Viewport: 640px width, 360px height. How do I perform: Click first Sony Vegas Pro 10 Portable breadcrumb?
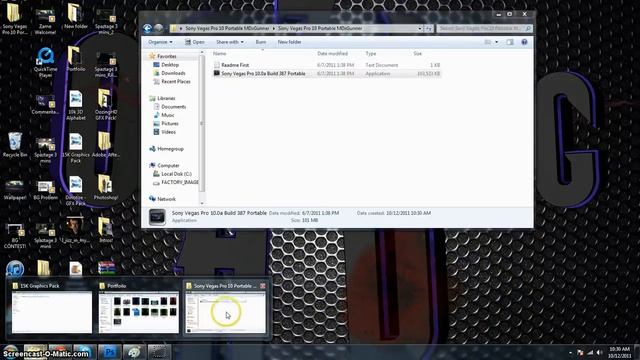point(227,29)
